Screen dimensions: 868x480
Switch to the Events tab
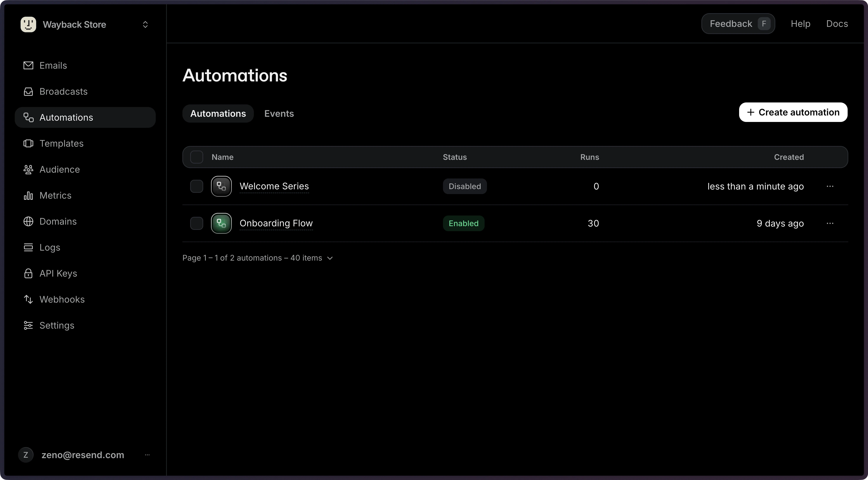pyautogui.click(x=279, y=114)
